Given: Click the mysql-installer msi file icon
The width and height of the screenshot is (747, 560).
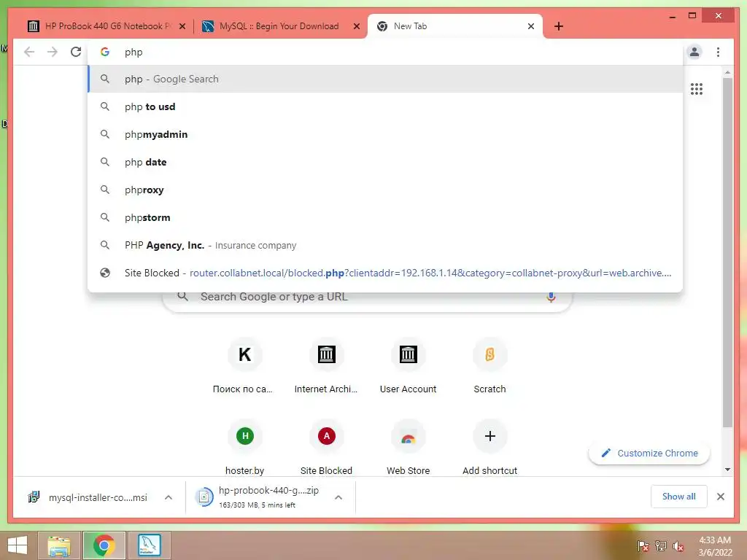Looking at the screenshot, I should tap(34, 497).
